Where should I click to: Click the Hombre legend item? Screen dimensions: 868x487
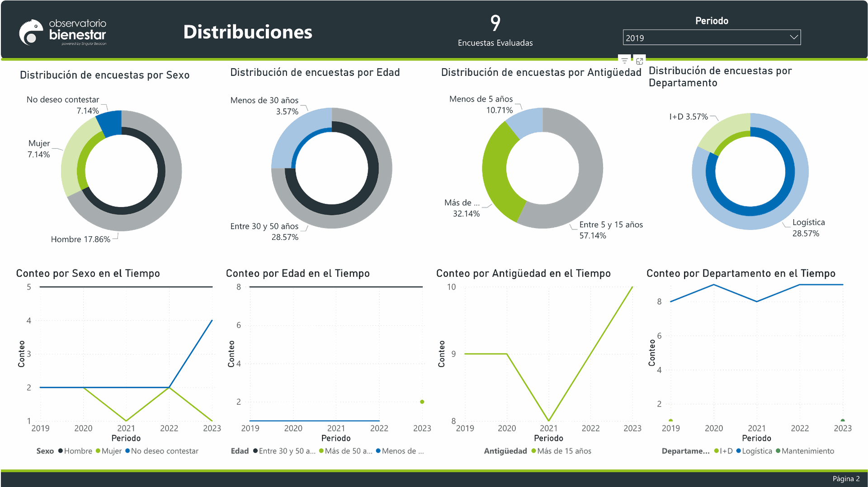click(75, 451)
